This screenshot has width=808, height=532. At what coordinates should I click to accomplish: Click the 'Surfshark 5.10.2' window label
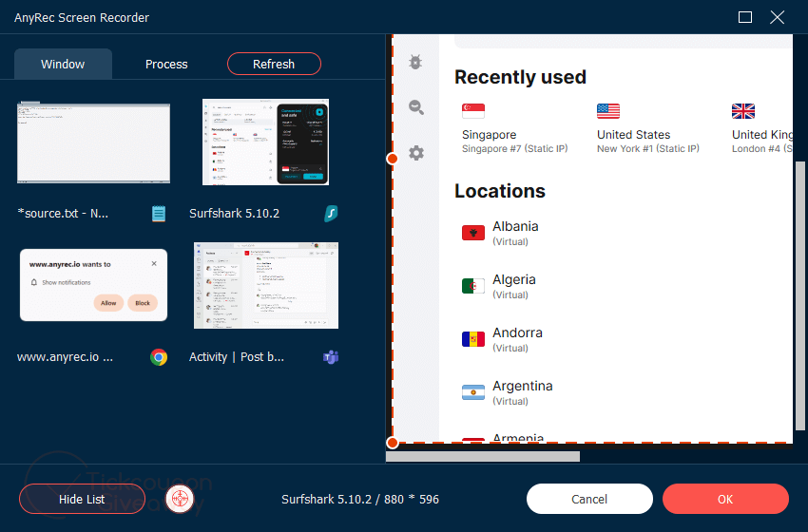point(234,213)
